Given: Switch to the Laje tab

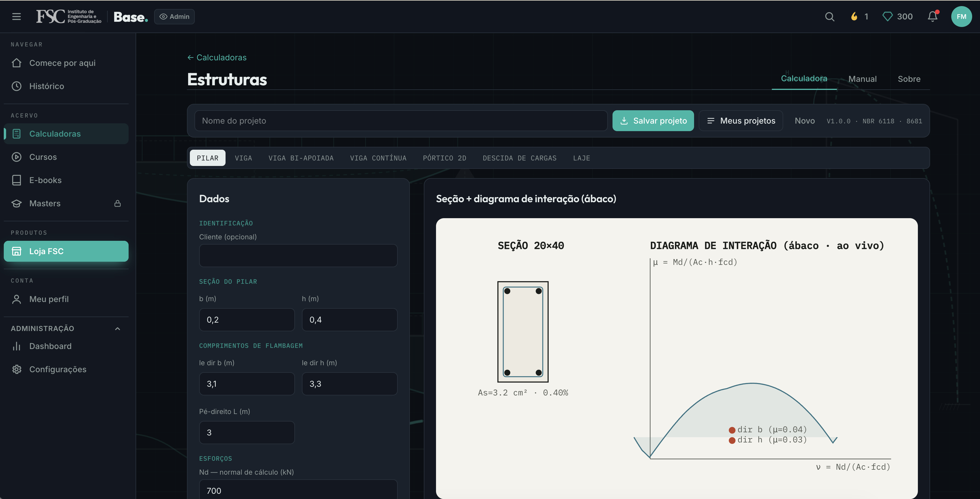Looking at the screenshot, I should click(581, 158).
